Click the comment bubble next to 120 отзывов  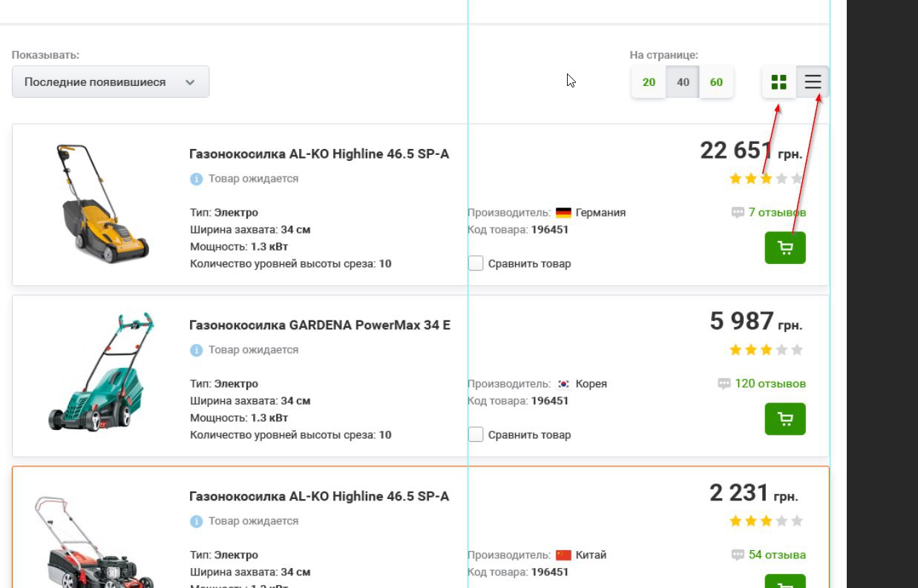coord(724,384)
